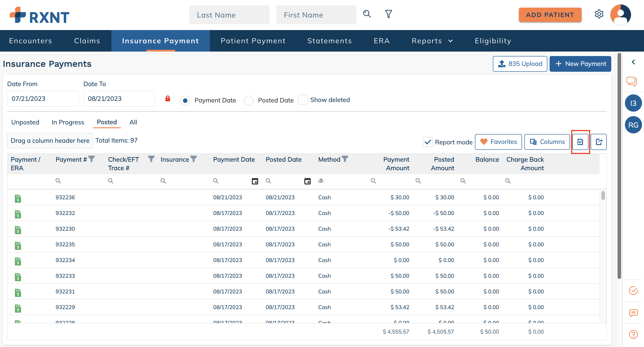Click the 835 Upload button
This screenshot has width=644, height=347.
coord(520,64)
